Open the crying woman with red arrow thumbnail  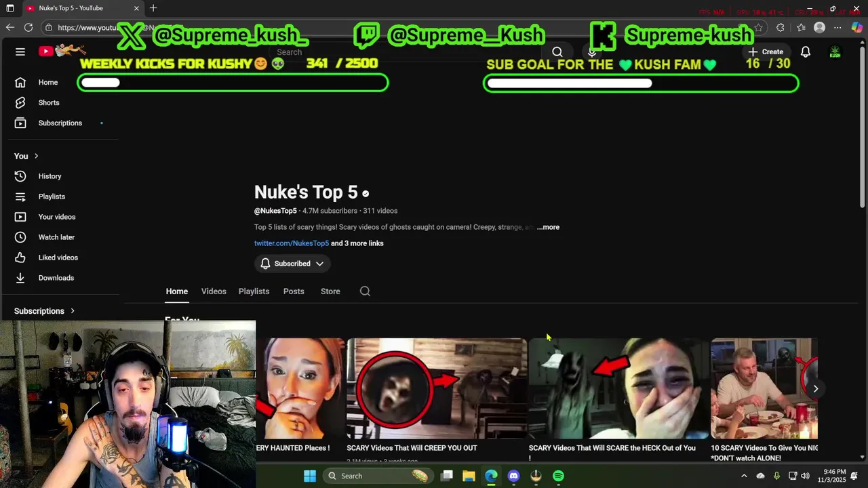pos(618,388)
